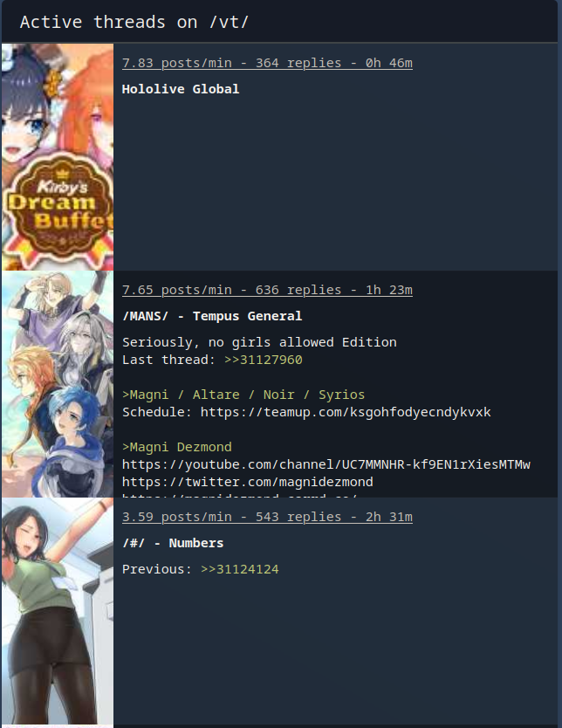Open the Tempus General thread thumbnail
Image resolution: width=562 pixels, height=728 pixels.
(58, 384)
